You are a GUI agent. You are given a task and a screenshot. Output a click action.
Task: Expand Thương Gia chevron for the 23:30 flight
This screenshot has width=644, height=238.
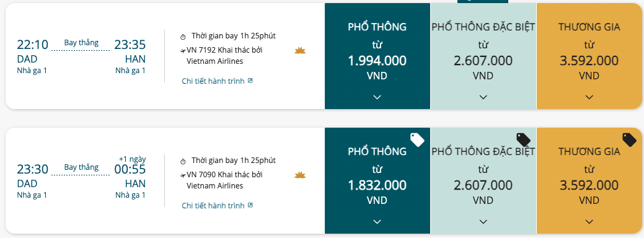(589, 222)
